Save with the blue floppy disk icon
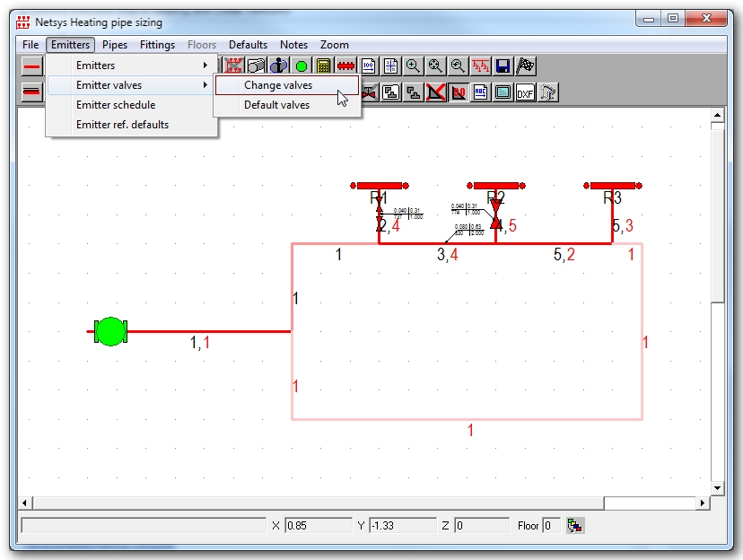This screenshot has height=560, width=743. pos(503,66)
